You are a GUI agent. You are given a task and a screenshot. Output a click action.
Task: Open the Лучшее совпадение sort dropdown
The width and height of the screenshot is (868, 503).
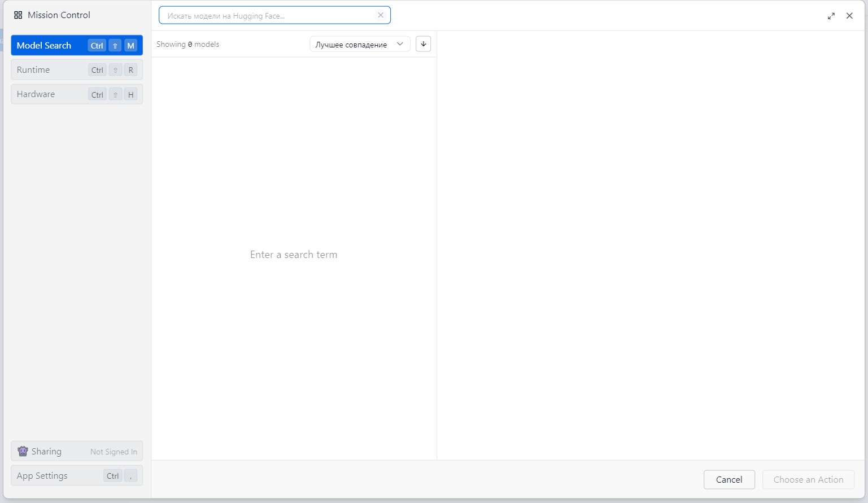pyautogui.click(x=360, y=44)
